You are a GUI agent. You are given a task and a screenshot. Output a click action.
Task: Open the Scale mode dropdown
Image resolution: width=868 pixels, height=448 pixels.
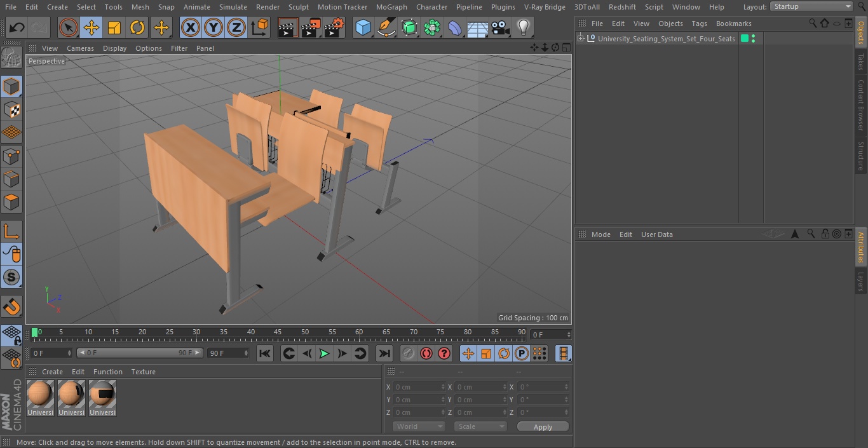(x=480, y=426)
